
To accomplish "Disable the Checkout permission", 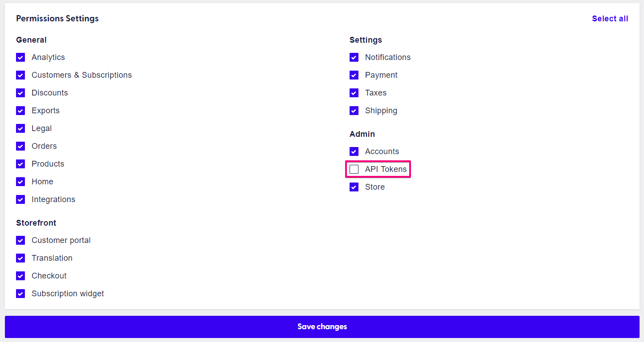I will (x=20, y=275).
